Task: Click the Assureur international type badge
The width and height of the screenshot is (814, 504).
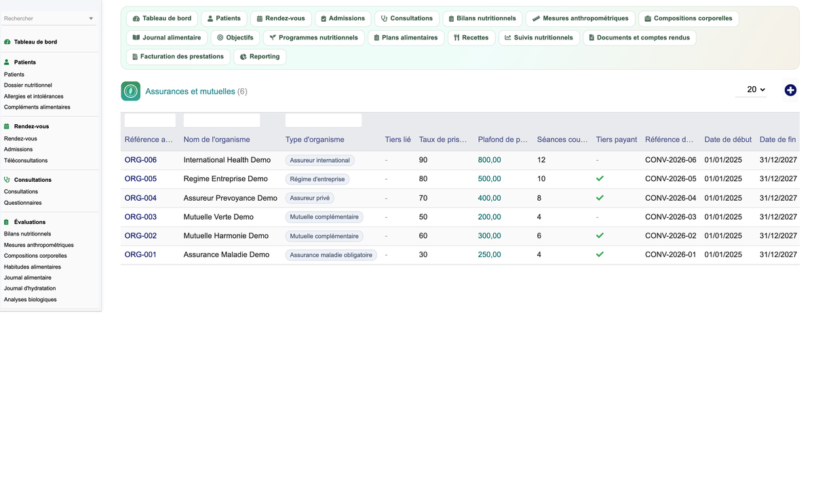Action: tap(320, 160)
